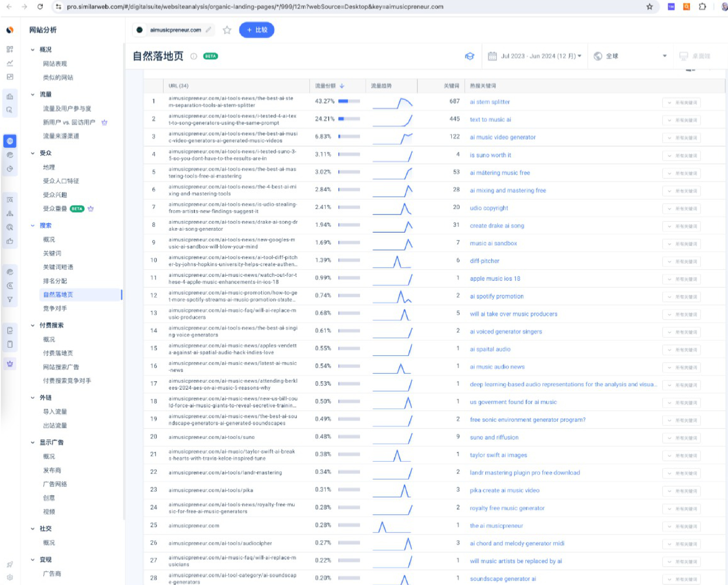Click the Similarweb logo in sidebar
This screenshot has width=728, height=585.
pyautogui.click(x=10, y=30)
